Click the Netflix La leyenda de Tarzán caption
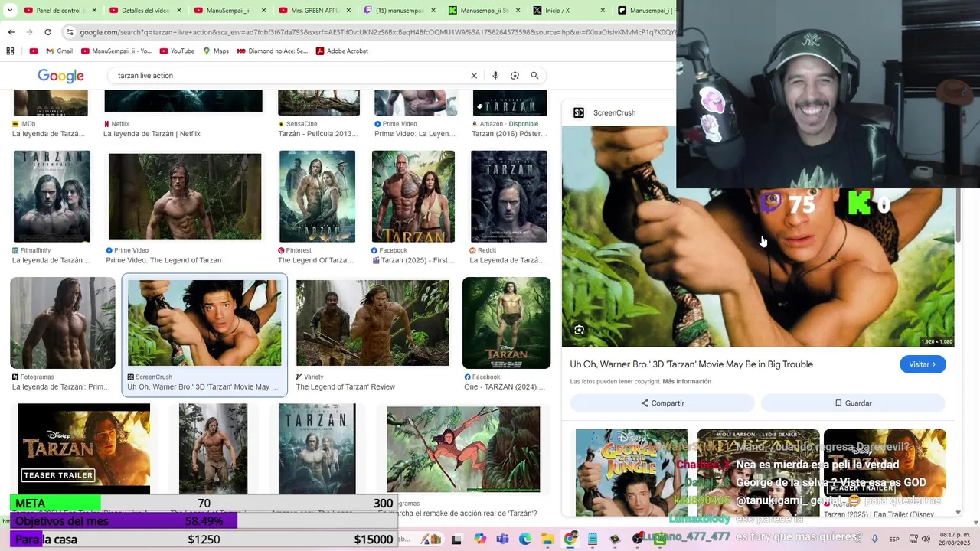Image resolution: width=980 pixels, height=551 pixels. [x=152, y=134]
